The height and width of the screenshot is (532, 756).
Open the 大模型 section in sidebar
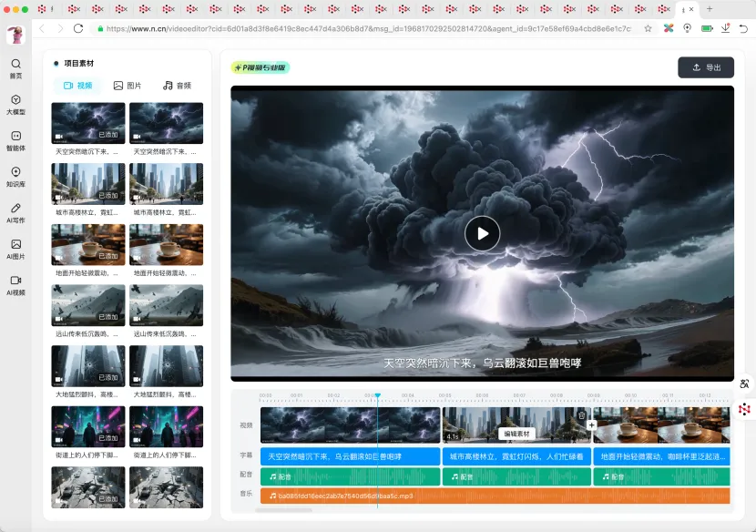click(x=15, y=100)
